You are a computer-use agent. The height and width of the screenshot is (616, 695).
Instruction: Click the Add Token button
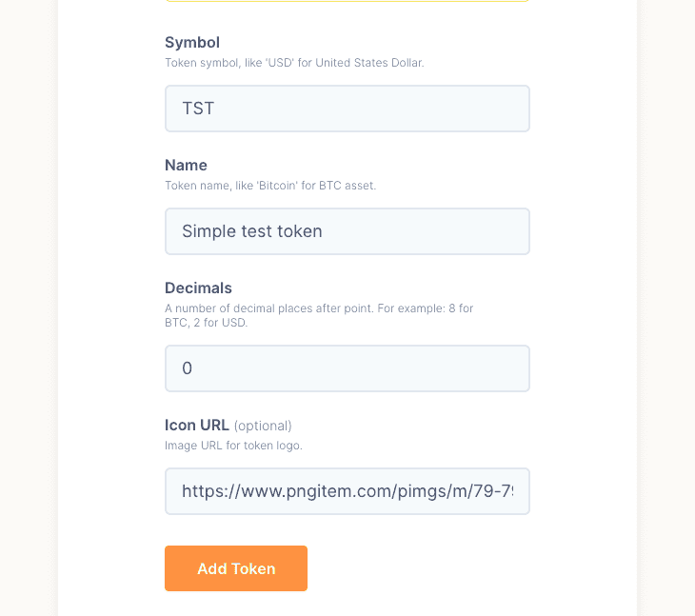(x=236, y=568)
